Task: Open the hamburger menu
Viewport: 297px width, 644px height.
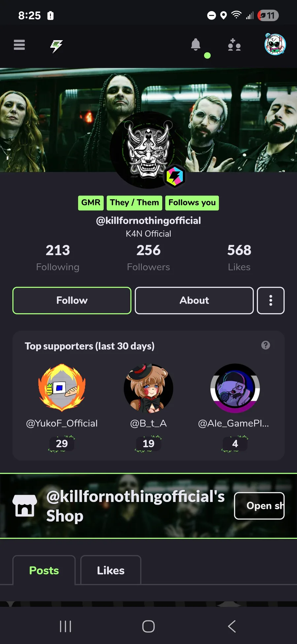Action: click(19, 45)
